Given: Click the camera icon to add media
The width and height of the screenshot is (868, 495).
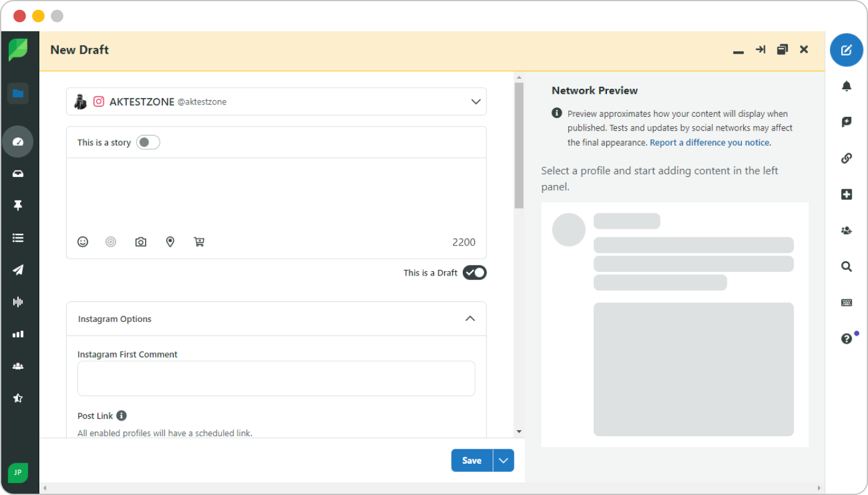Looking at the screenshot, I should tap(141, 242).
